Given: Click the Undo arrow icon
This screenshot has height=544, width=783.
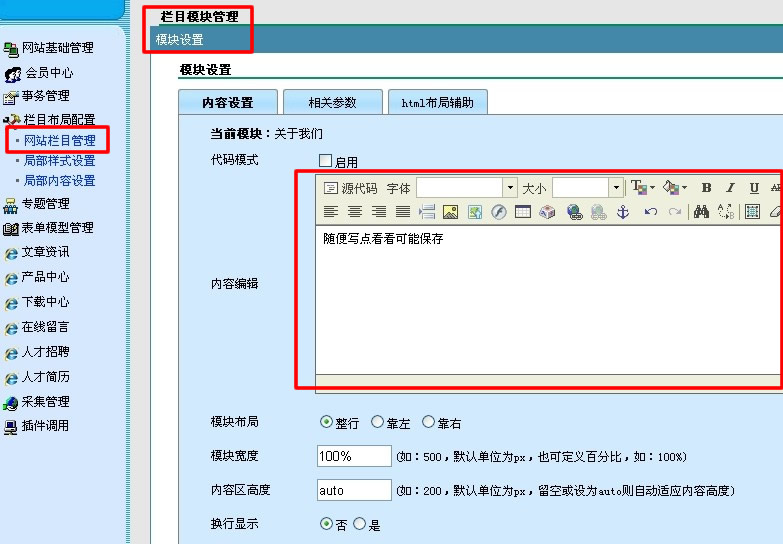Looking at the screenshot, I should [x=651, y=212].
